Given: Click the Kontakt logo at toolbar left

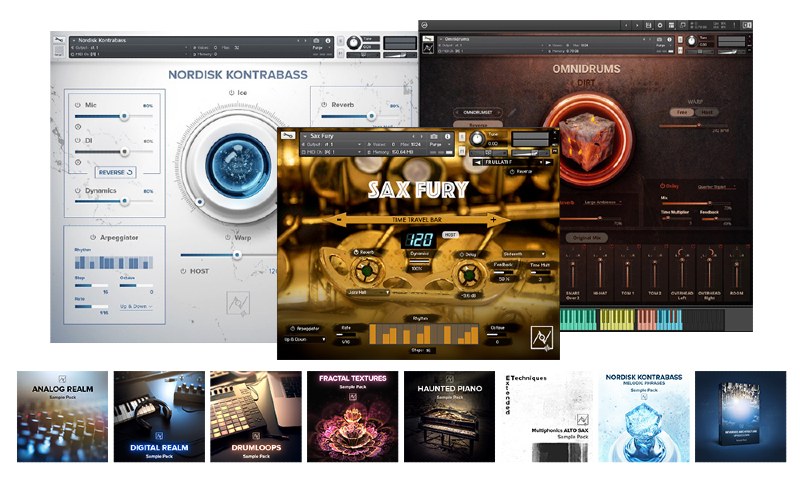Looking at the screenshot, I should [424, 25].
